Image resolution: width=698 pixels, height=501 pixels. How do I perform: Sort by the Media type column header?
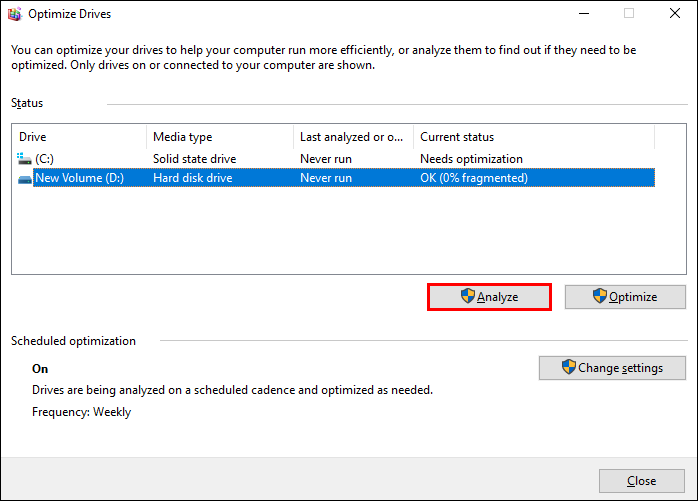(220, 137)
